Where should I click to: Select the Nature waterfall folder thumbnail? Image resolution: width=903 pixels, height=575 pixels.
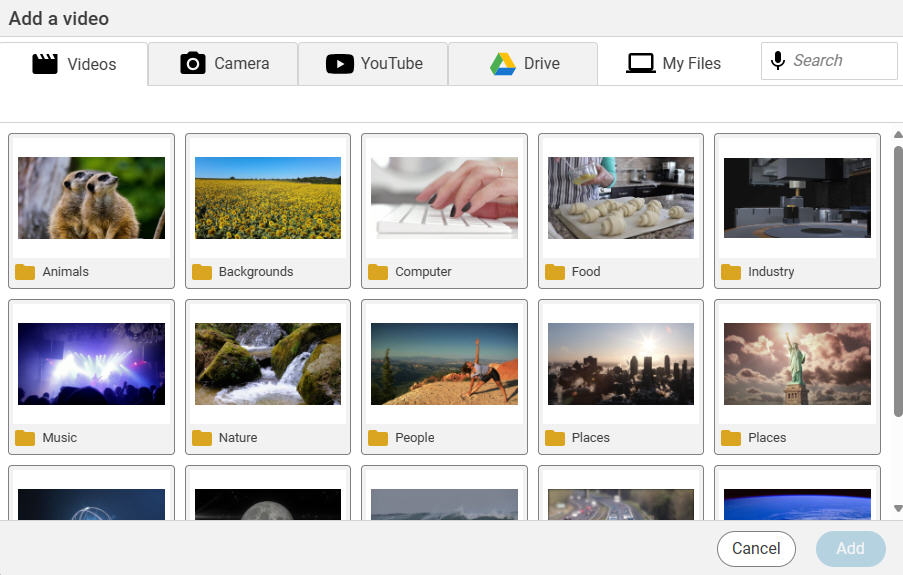(268, 364)
